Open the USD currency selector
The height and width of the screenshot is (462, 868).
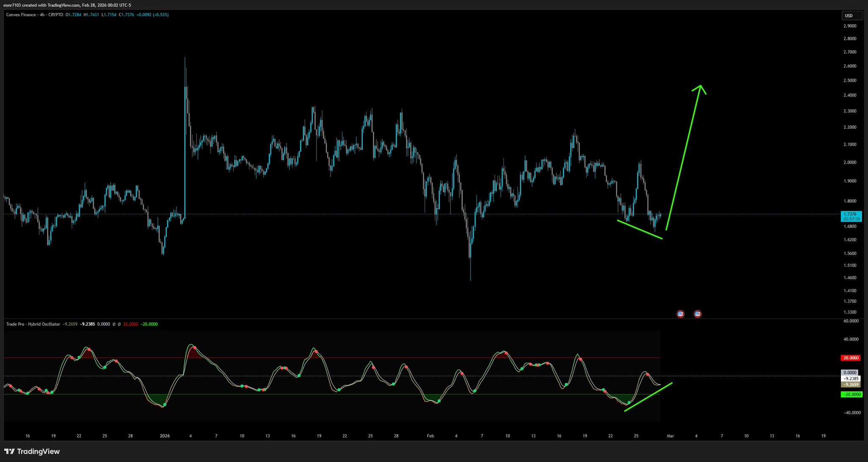pos(851,16)
